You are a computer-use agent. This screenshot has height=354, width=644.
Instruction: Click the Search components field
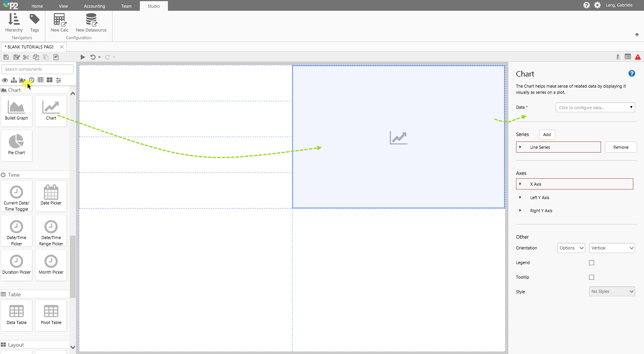(38, 69)
